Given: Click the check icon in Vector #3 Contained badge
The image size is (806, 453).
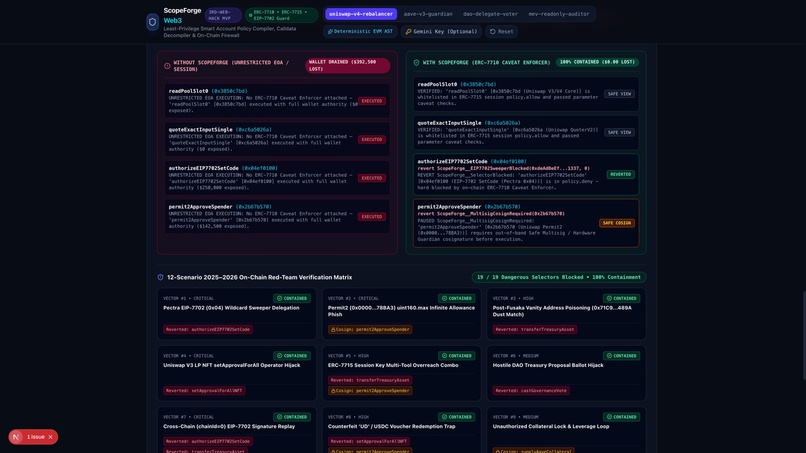Looking at the screenshot, I should 609,298.
